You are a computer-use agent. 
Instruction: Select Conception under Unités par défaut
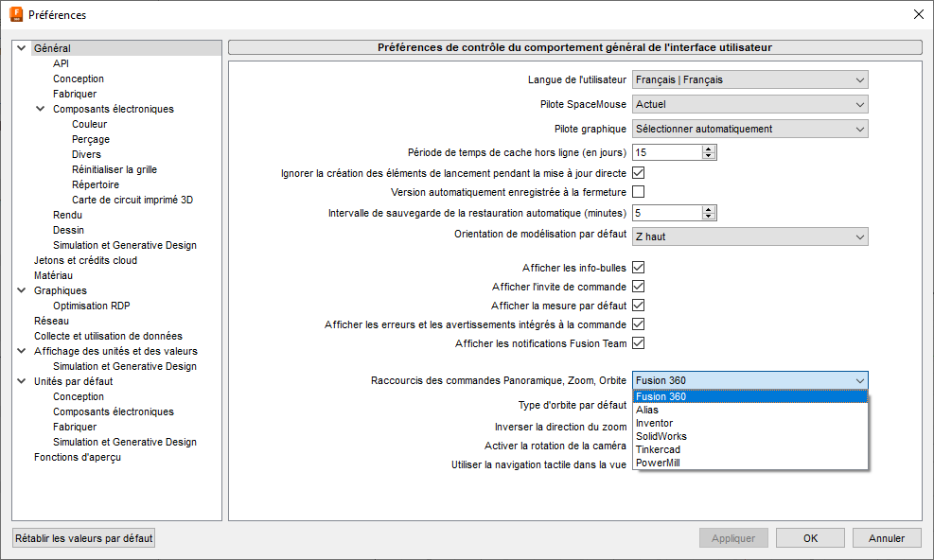point(78,396)
